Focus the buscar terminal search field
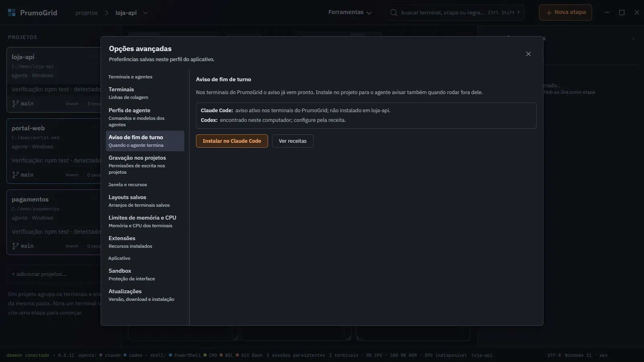644x362 pixels. 455,12
